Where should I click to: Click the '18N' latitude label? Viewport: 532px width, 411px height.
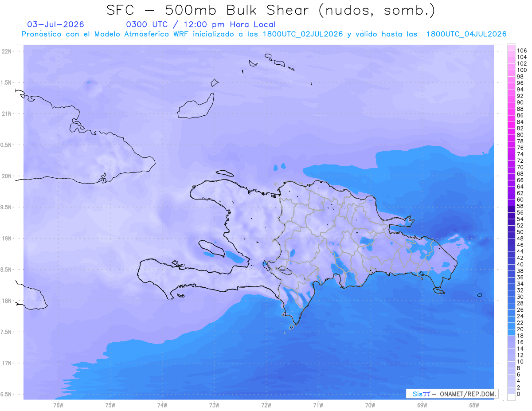point(7,301)
